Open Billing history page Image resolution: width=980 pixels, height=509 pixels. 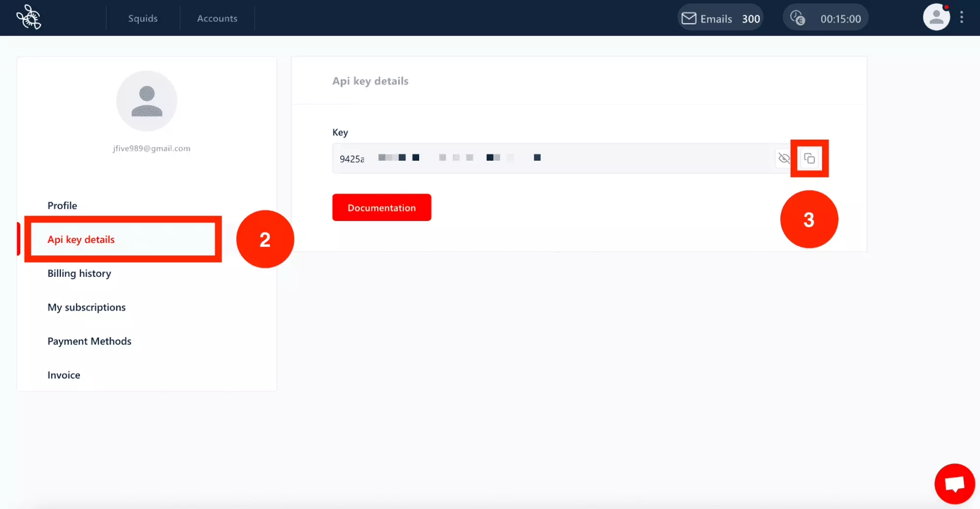click(x=79, y=273)
